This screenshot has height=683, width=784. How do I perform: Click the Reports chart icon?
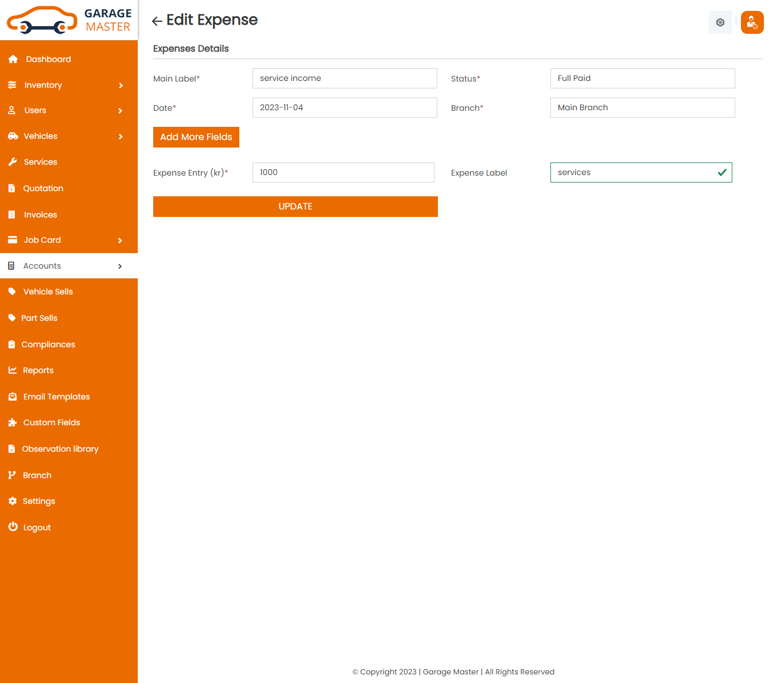(13, 370)
